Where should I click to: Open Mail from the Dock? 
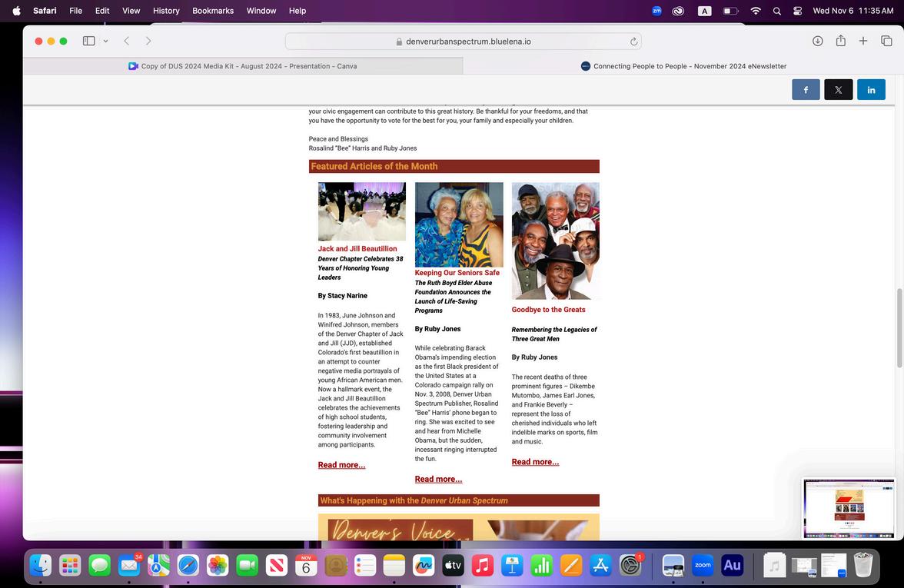coord(129,566)
